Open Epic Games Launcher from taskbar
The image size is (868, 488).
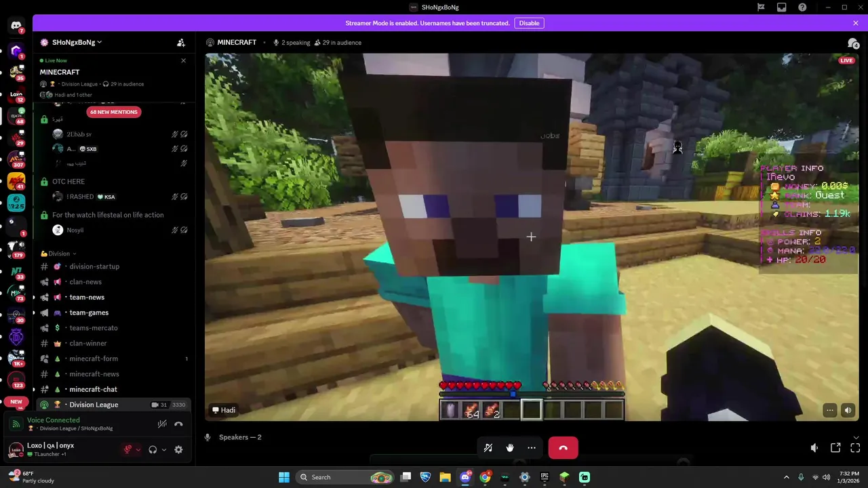coord(544,477)
